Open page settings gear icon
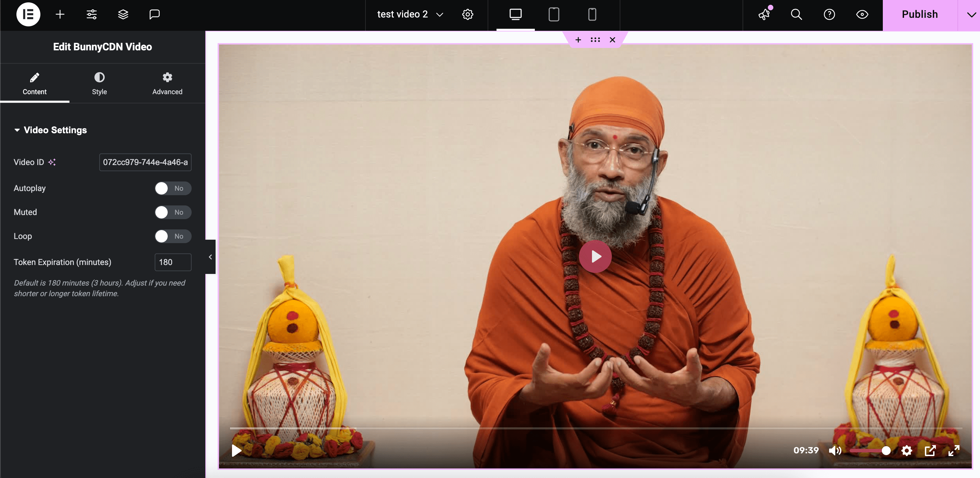Screen dimensions: 980x478 [x=467, y=14]
